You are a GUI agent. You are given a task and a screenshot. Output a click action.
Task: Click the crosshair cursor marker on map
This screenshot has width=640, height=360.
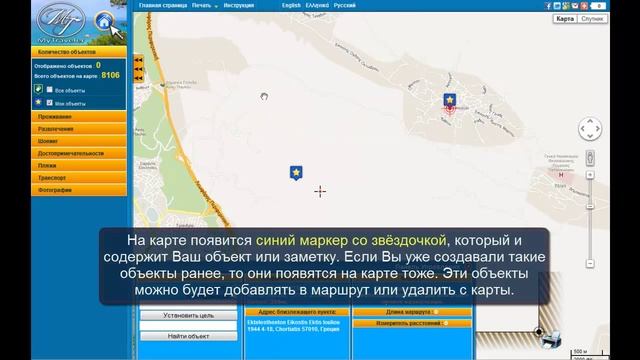pos(320,191)
